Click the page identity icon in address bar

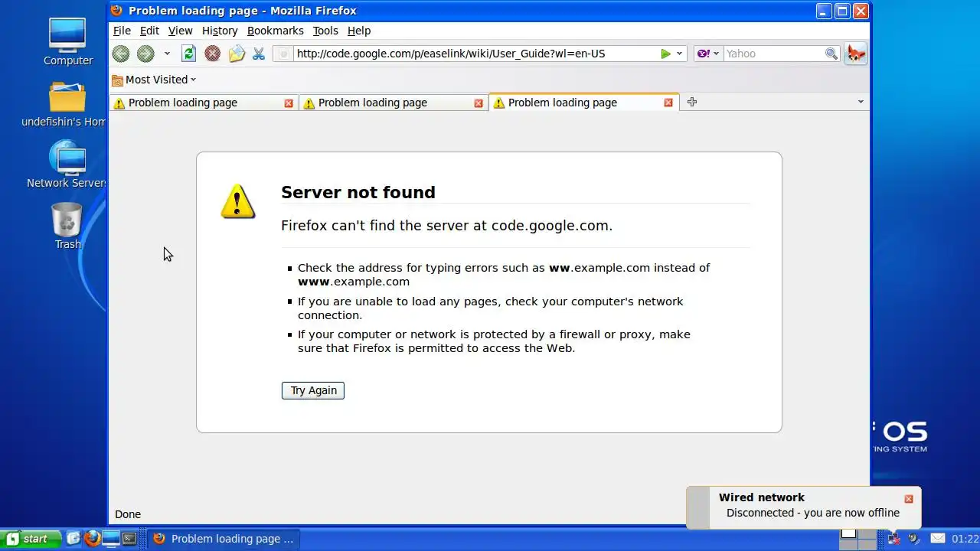tap(283, 54)
